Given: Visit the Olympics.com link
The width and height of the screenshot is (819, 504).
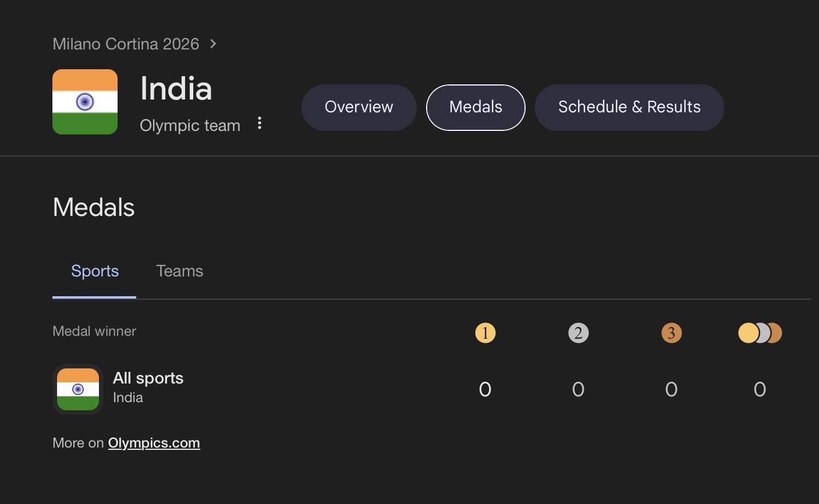Looking at the screenshot, I should click(x=154, y=443).
